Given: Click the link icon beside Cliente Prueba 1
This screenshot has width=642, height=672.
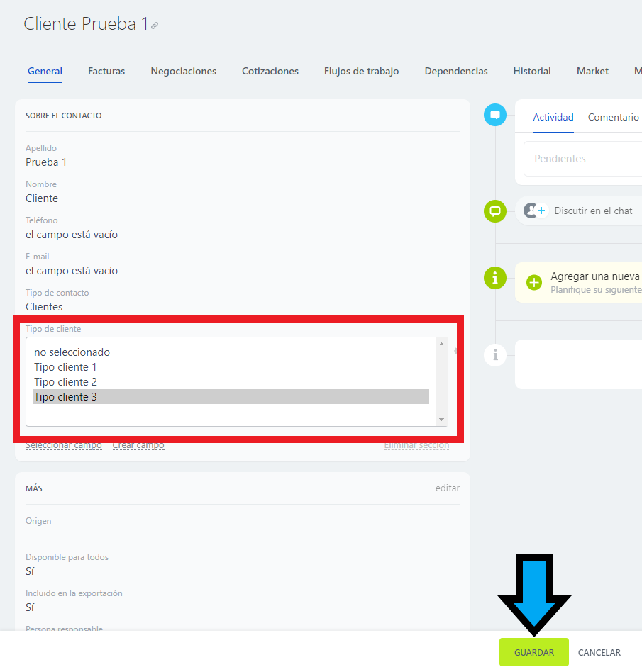Looking at the screenshot, I should pyautogui.click(x=155, y=26).
